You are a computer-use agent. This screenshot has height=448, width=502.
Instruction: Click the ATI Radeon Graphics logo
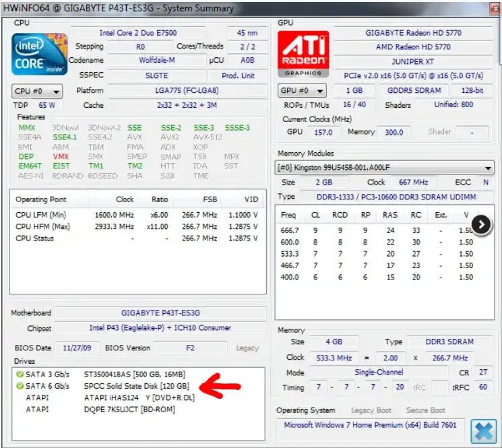303,55
